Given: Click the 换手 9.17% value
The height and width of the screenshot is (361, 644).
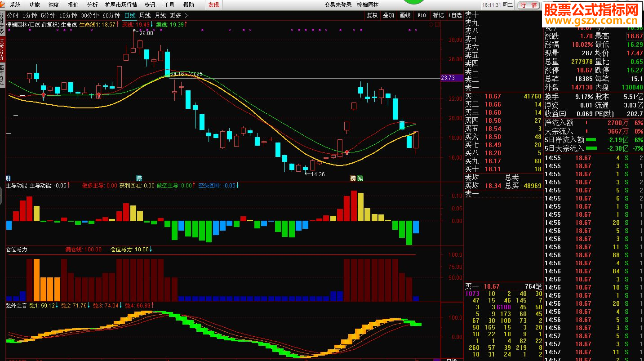Looking at the screenshot, I should click(584, 96).
